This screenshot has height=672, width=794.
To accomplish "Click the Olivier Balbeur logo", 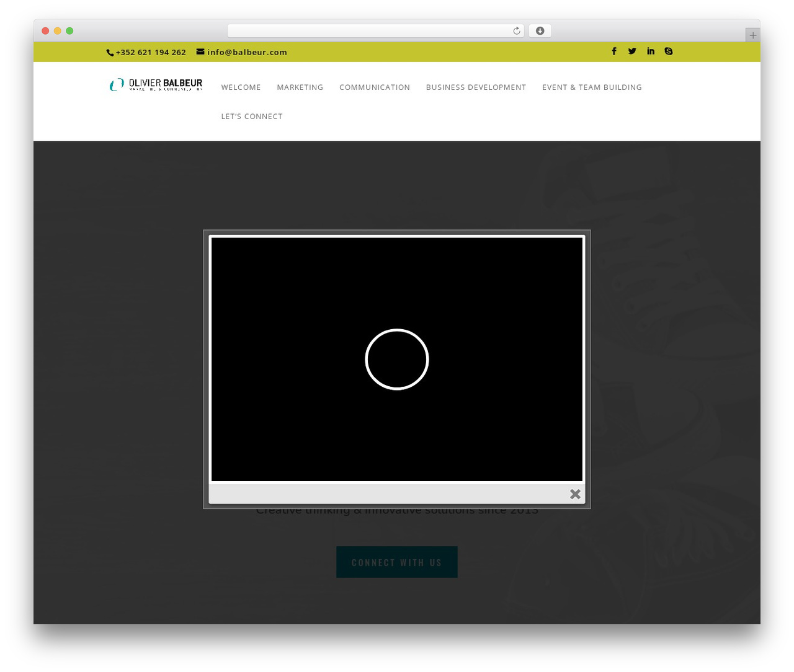I will 156,85.
